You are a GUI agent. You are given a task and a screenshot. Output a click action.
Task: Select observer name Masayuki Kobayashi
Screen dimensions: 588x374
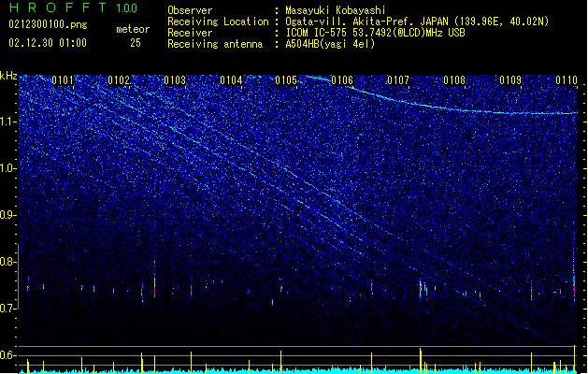coord(336,10)
